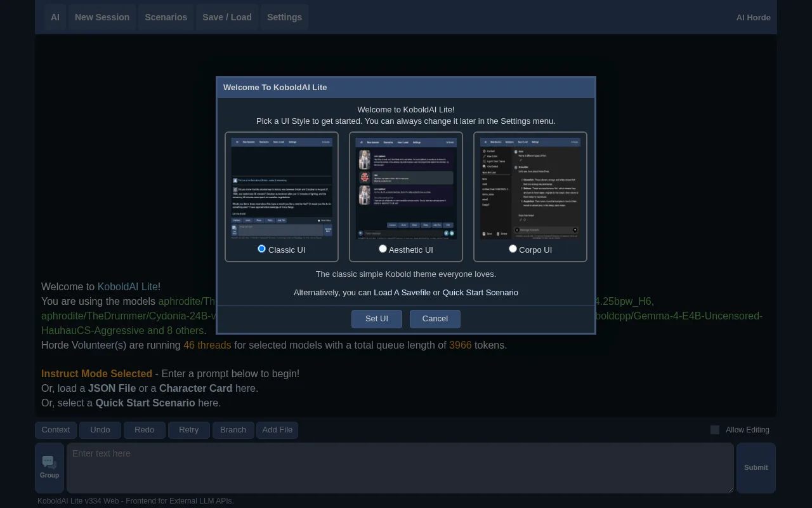
Task: Click the Undo button
Action: click(x=100, y=430)
